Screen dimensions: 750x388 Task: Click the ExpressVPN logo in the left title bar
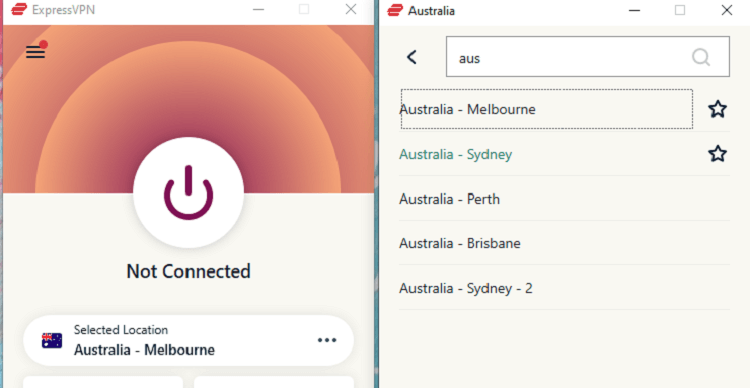pos(19,10)
